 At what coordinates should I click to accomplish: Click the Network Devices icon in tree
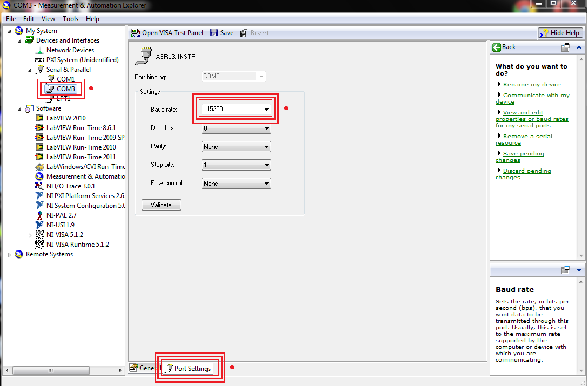coord(40,50)
